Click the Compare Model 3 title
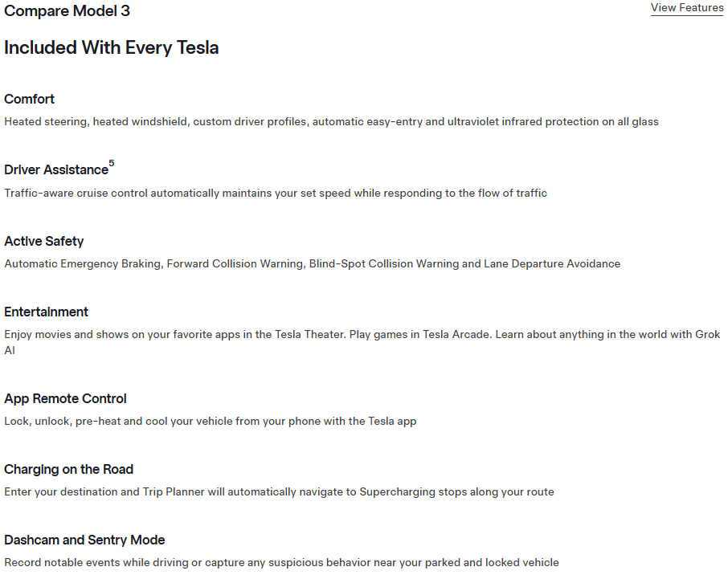 click(67, 11)
